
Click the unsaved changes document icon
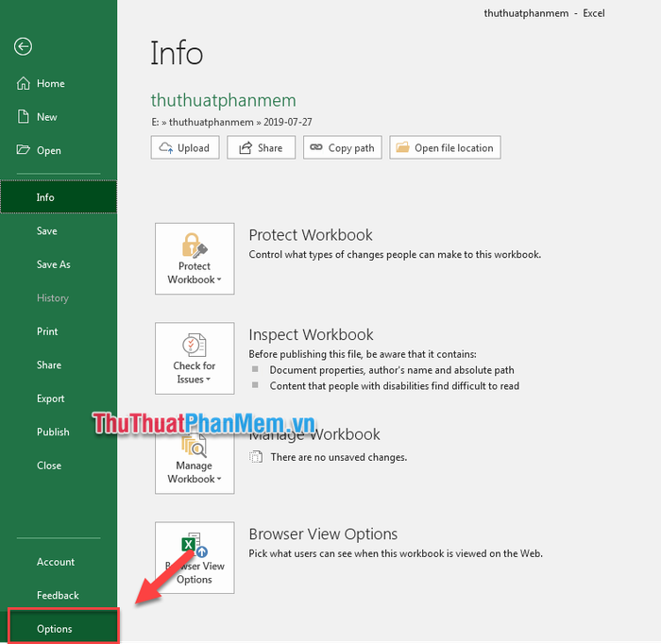click(256, 457)
